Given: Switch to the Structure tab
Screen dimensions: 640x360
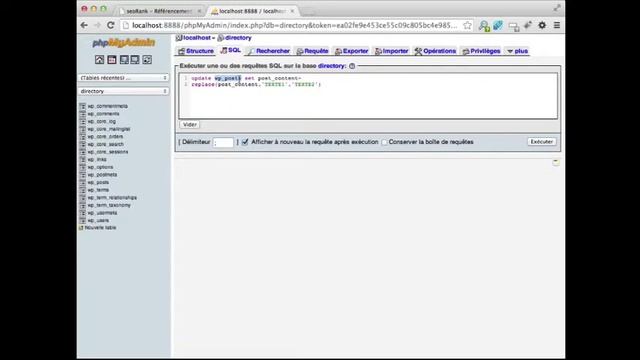Looking at the screenshot, I should tap(196, 51).
